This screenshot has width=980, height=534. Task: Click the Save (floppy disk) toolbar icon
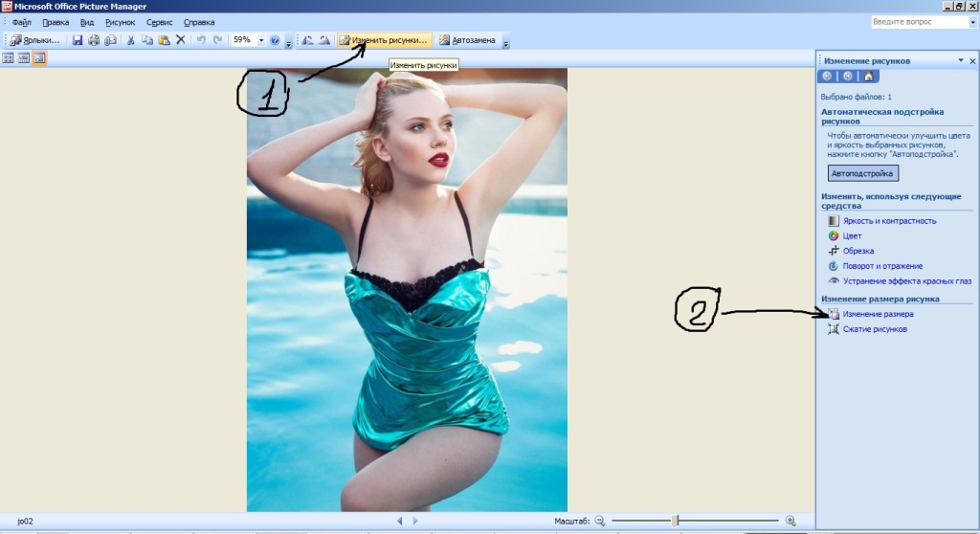point(78,40)
